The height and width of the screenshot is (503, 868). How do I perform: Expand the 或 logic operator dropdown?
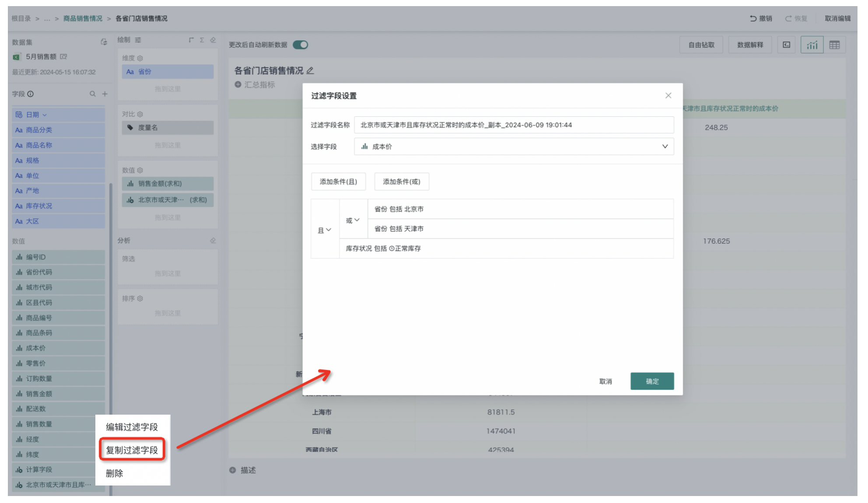coord(353,220)
